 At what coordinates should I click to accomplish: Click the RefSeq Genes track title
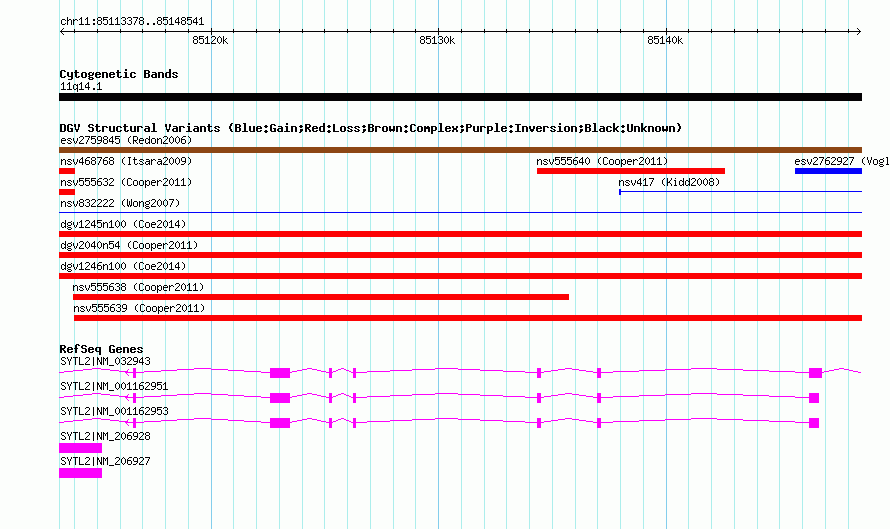[101, 349]
